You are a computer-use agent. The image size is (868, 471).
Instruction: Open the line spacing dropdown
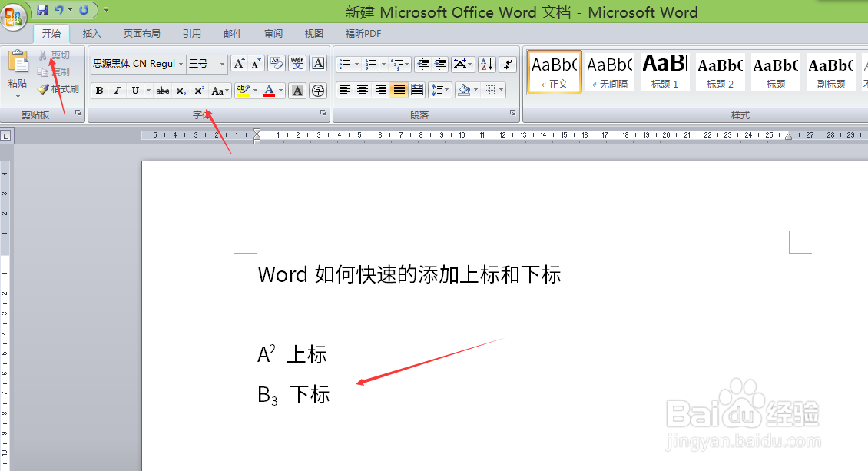pyautogui.click(x=439, y=90)
